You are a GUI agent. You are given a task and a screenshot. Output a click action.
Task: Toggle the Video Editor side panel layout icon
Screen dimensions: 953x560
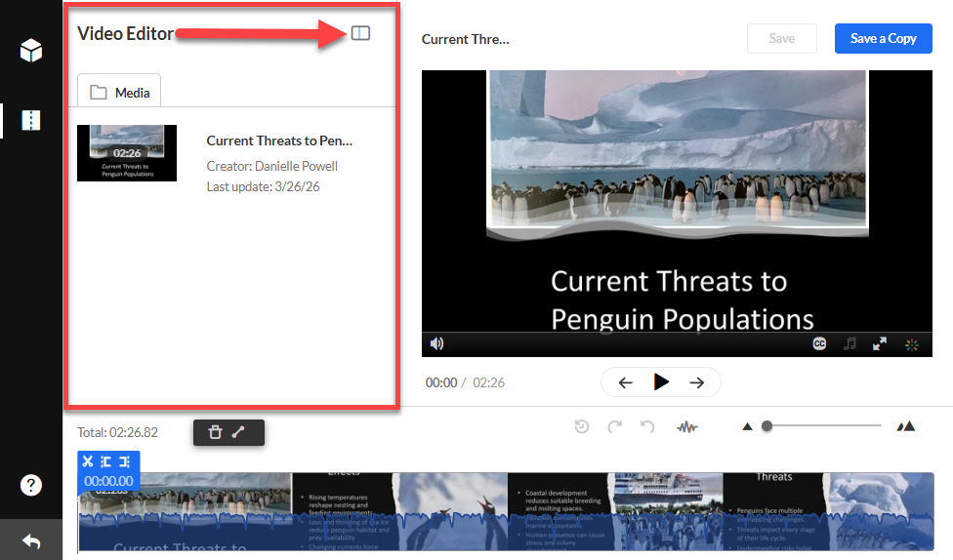tap(360, 33)
